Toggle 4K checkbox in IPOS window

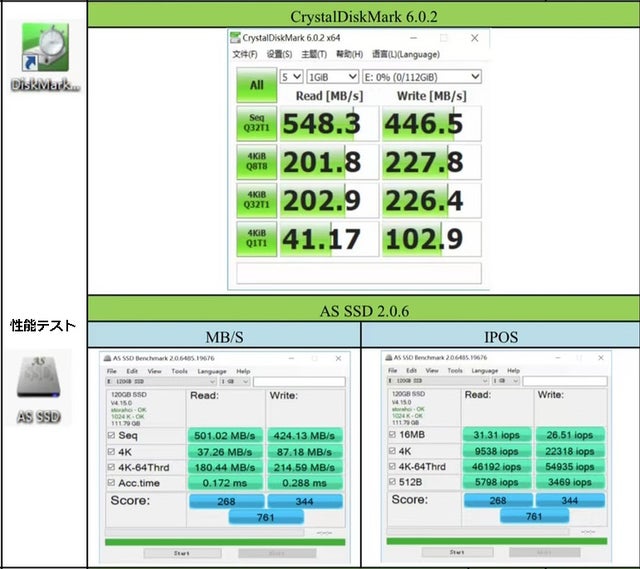392,451
